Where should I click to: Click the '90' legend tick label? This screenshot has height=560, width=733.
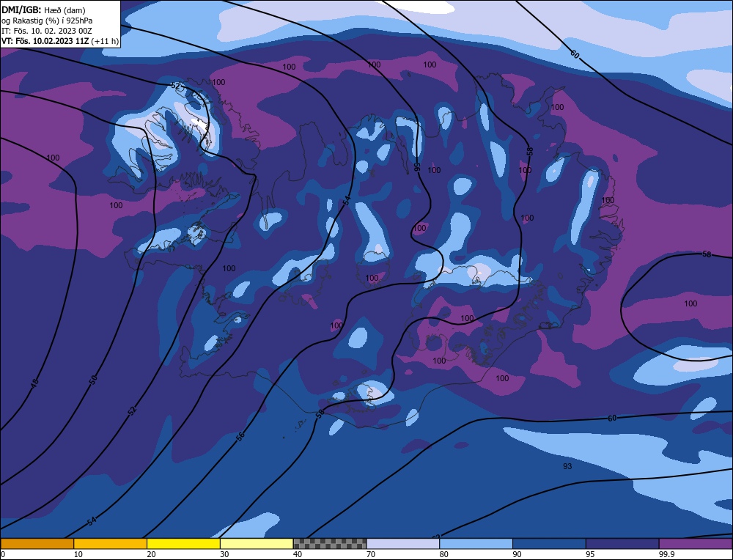pos(517,554)
